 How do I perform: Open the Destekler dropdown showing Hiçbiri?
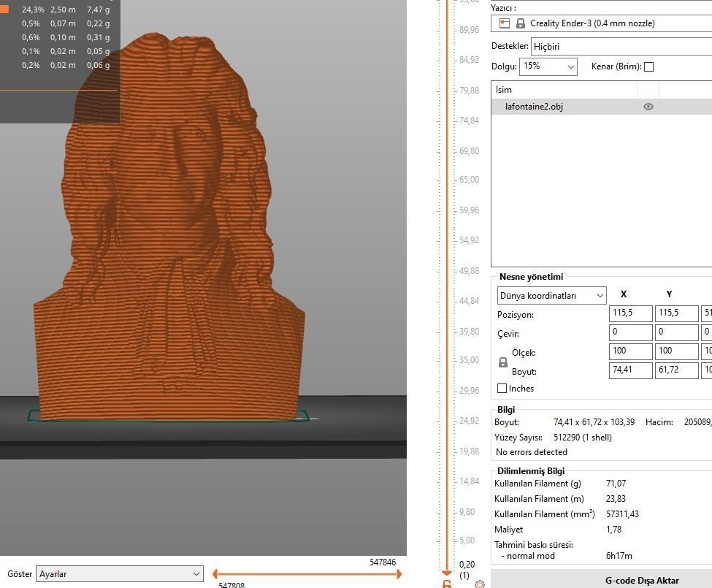(x=621, y=46)
